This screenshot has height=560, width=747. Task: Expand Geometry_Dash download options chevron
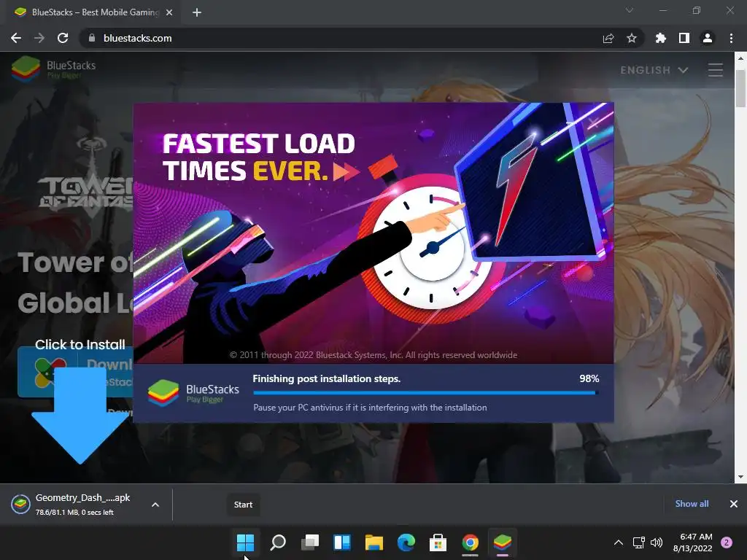pos(155,505)
